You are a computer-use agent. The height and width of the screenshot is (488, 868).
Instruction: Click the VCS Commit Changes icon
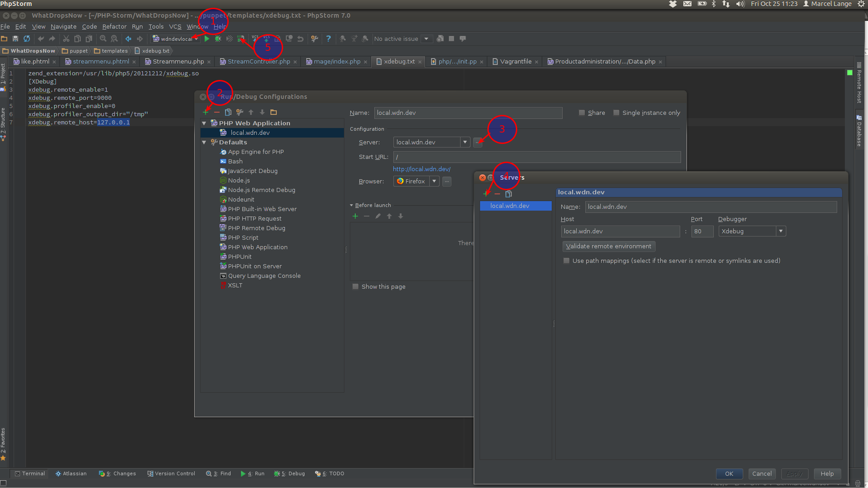click(266, 39)
